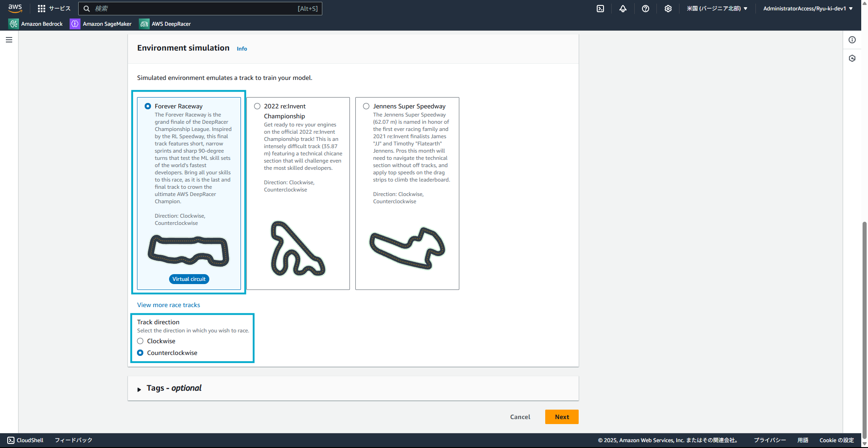Open the hexagon panel icon on the right sidebar
The image size is (868, 448).
852,58
